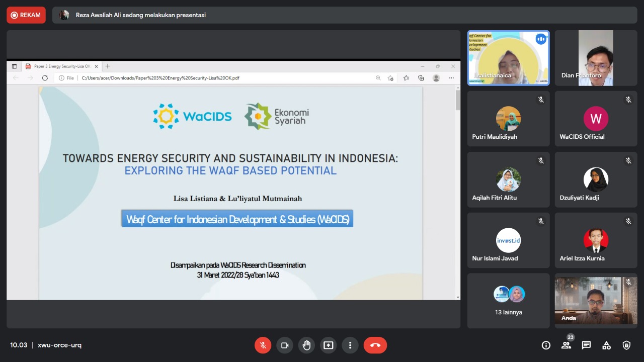Click the muted mic icon on Dzuliyati Kadji
Viewport: 644px width, 362px height.
[628, 160]
